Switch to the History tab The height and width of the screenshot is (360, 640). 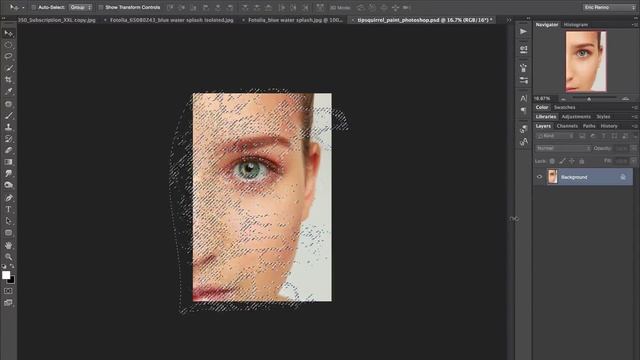point(609,126)
